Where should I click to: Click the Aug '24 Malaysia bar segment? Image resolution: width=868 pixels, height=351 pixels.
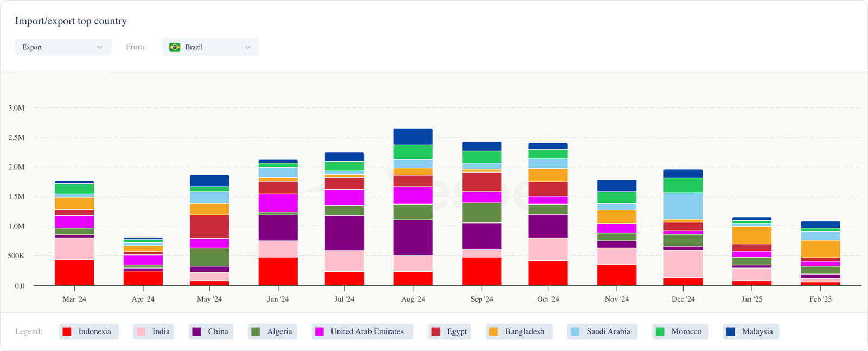point(413,137)
